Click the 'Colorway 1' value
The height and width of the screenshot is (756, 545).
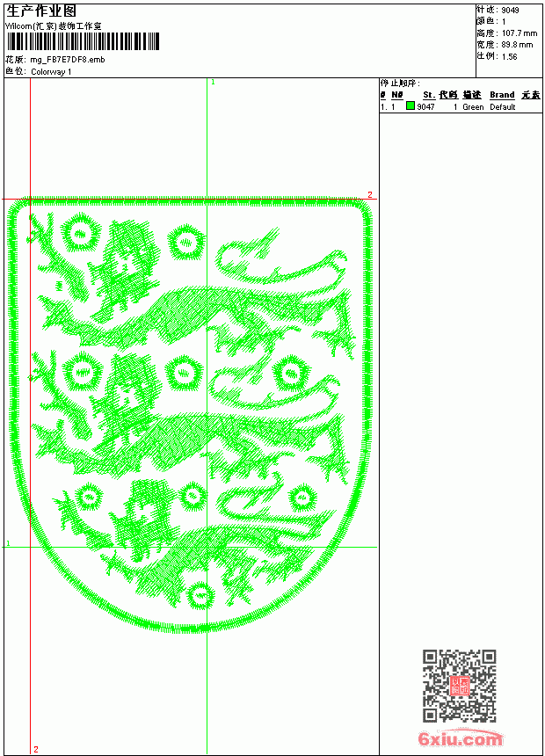(x=51, y=72)
